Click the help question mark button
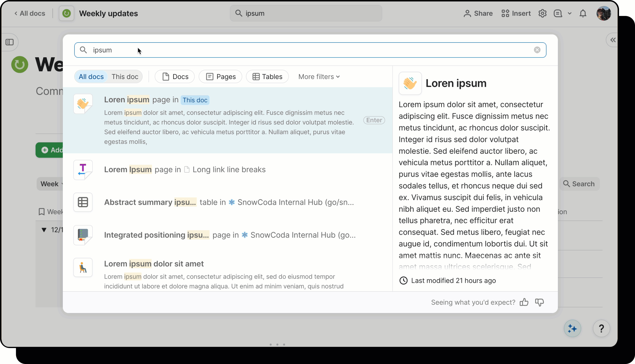The width and height of the screenshot is (635, 364). pyautogui.click(x=601, y=328)
